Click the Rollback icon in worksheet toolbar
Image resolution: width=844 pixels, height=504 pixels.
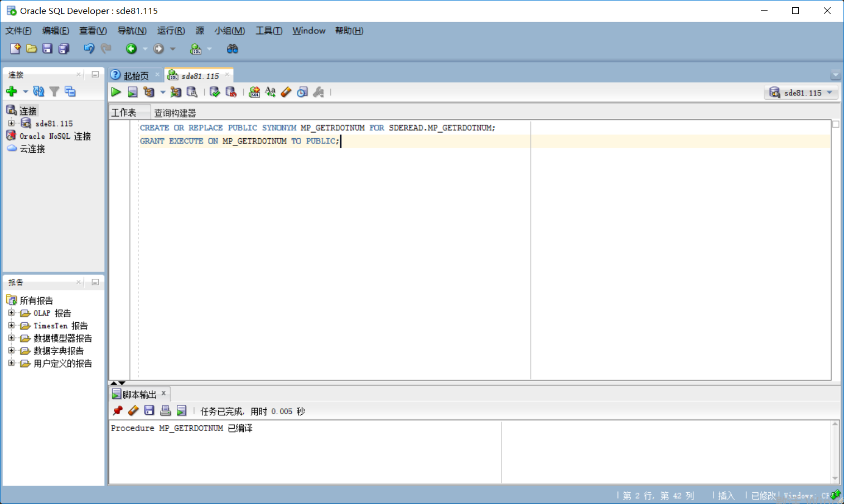click(x=231, y=92)
